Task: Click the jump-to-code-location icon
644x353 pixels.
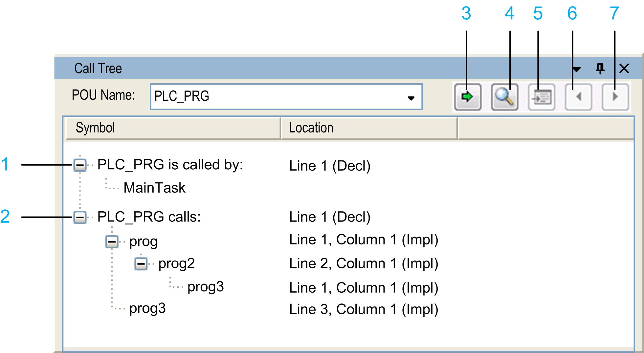Action: [542, 96]
